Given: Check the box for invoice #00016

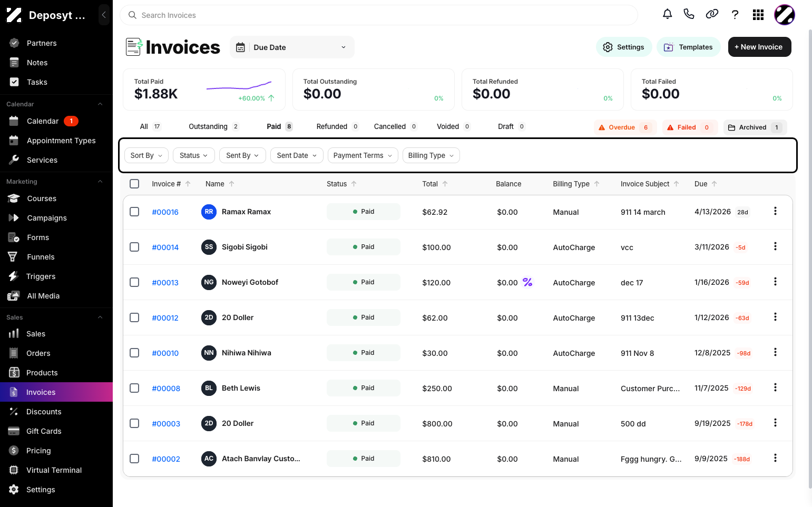Looking at the screenshot, I should click(x=134, y=212).
